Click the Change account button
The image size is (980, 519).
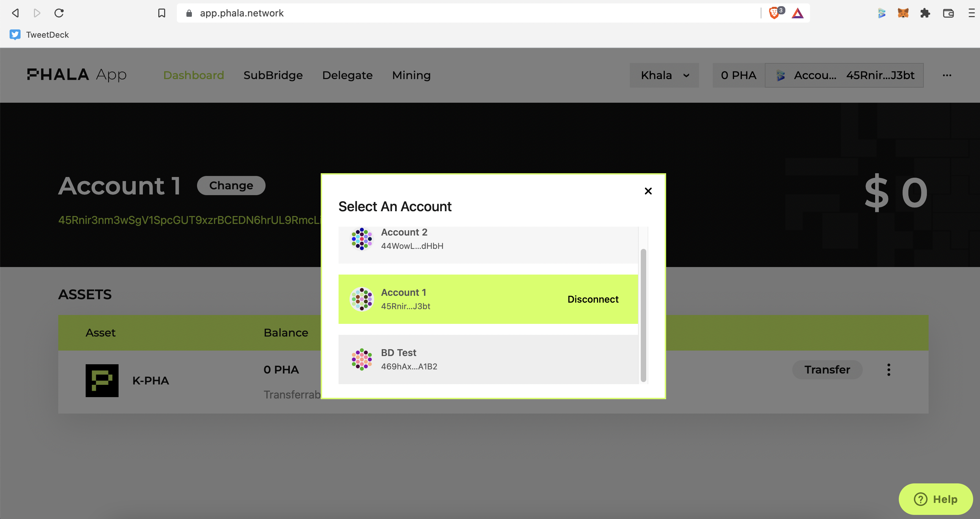click(x=231, y=186)
